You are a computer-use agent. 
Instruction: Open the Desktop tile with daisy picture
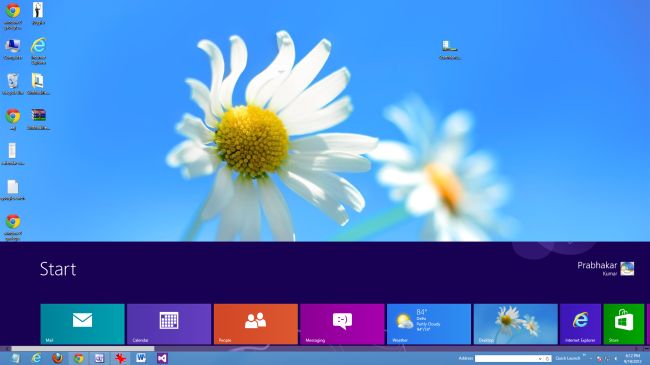(x=516, y=324)
